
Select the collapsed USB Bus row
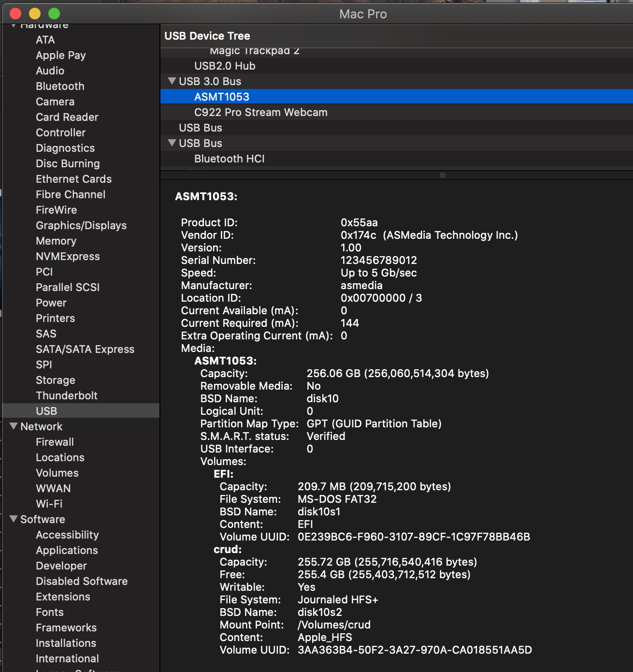coord(396,128)
